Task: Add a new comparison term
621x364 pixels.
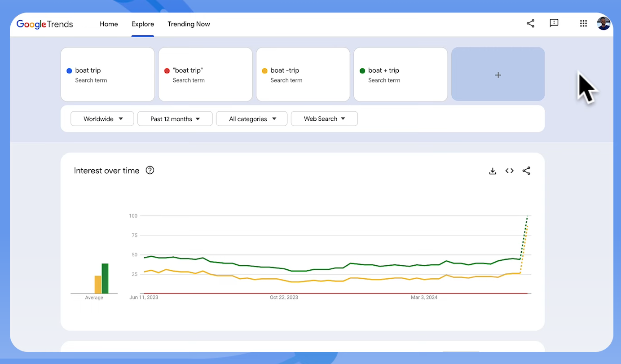Action: point(498,75)
